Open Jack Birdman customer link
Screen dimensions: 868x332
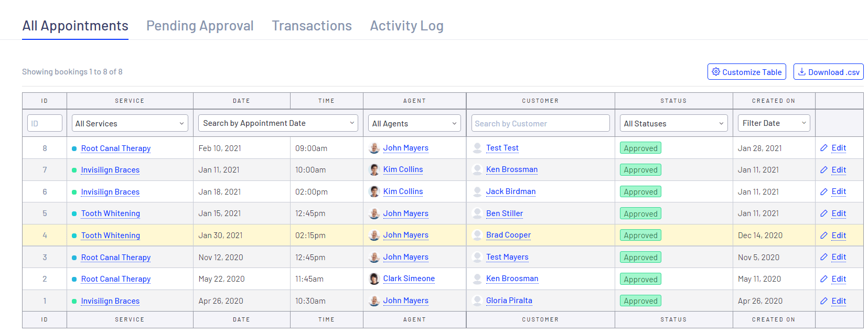point(511,191)
